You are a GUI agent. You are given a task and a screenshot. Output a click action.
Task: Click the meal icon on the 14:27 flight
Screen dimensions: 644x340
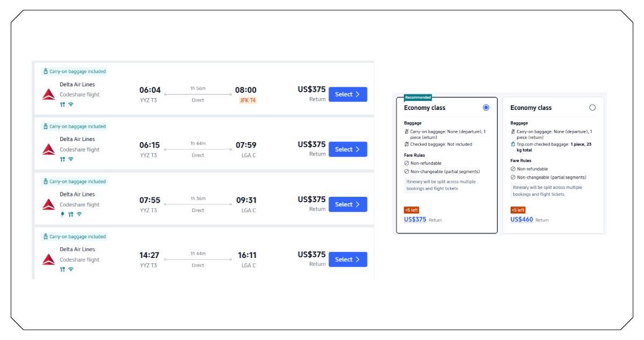(63, 269)
